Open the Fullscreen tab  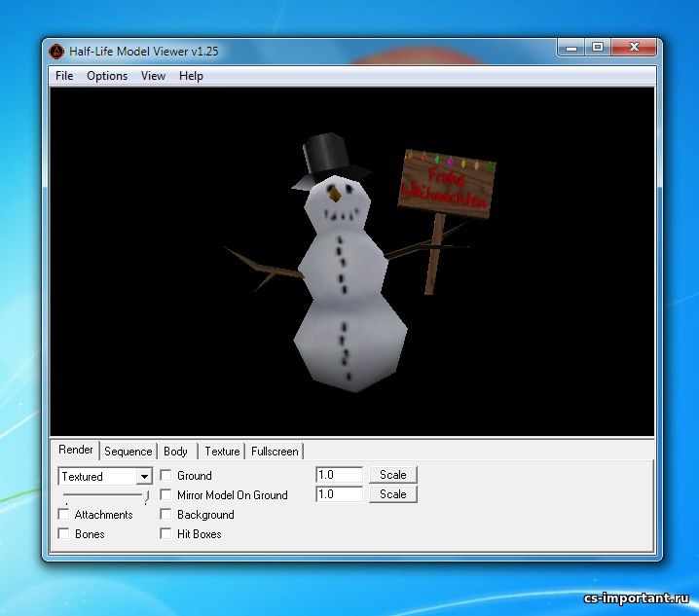pos(275,452)
